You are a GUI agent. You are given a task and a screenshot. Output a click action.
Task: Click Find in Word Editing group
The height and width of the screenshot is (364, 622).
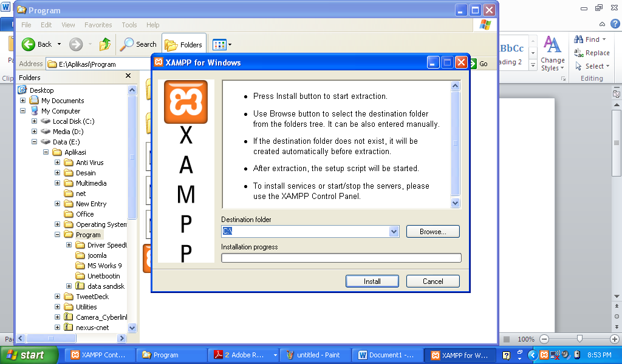590,39
